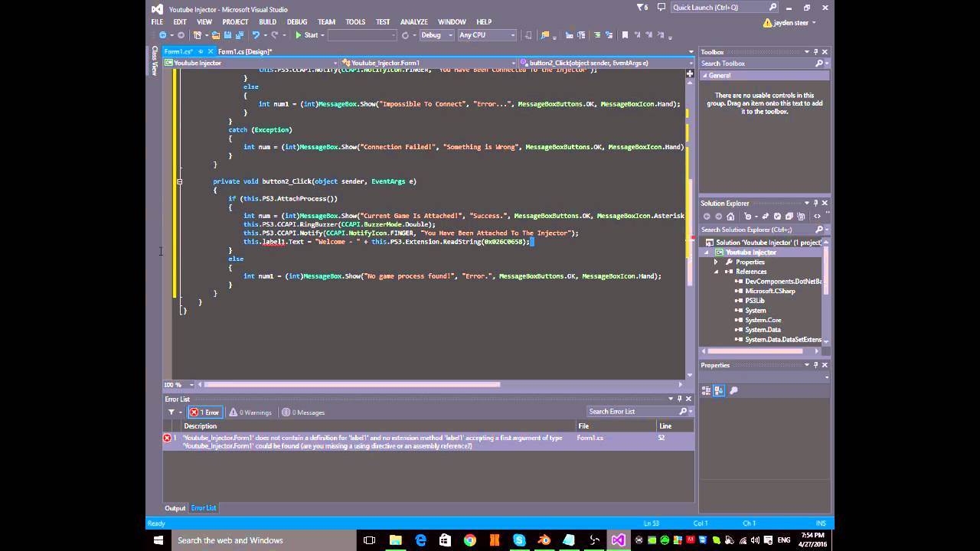Click the Task View taskbar button
The image size is (980, 551).
369,540
